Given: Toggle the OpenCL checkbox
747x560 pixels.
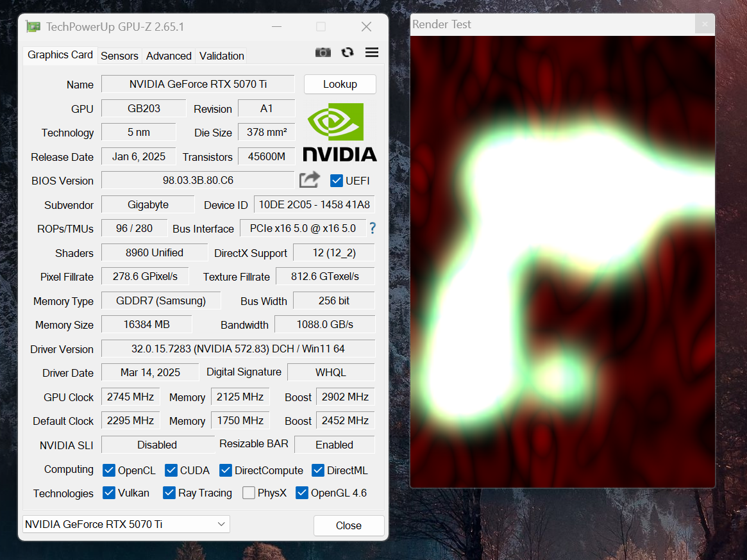Looking at the screenshot, I should click(x=108, y=470).
